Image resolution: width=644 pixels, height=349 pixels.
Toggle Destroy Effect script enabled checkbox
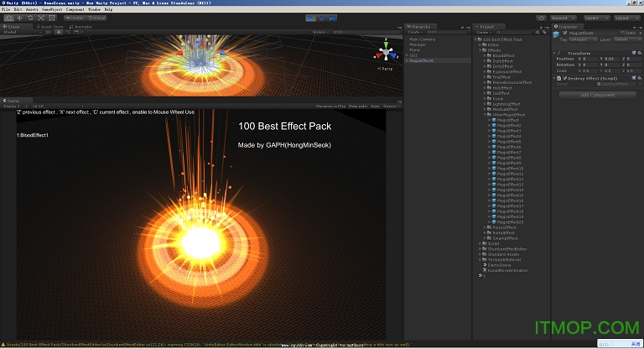click(565, 78)
